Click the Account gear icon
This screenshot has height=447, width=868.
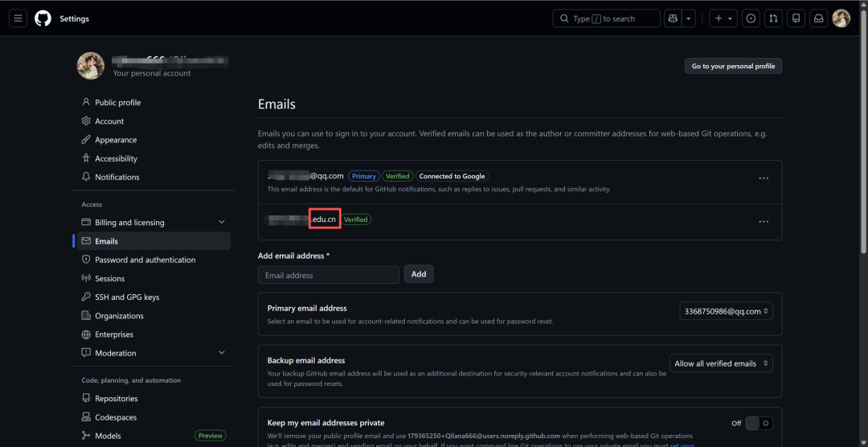pyautogui.click(x=86, y=121)
